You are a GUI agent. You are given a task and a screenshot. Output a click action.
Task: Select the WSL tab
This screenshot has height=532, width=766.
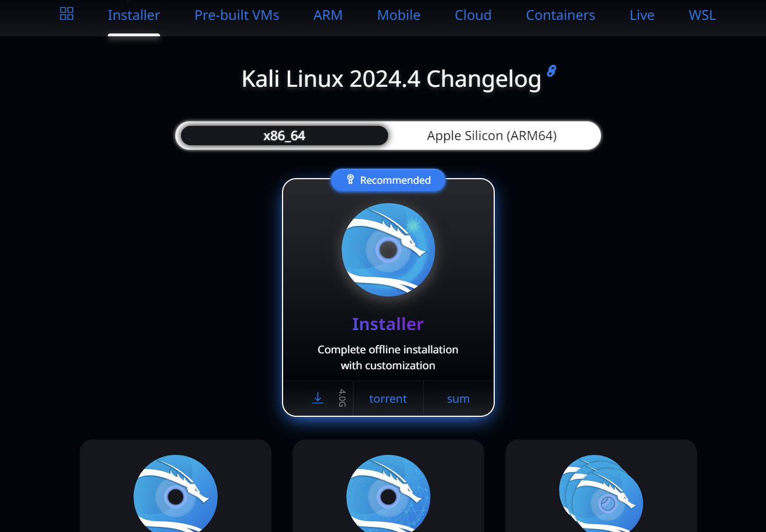702,15
